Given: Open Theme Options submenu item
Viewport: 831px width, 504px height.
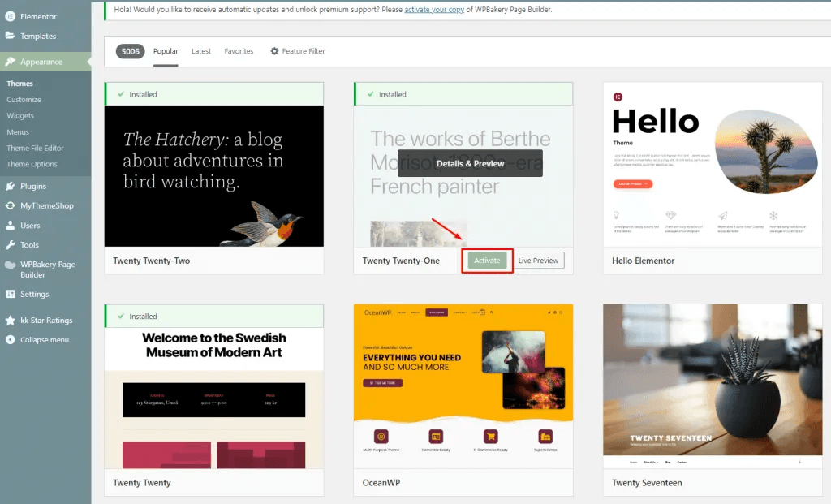Looking at the screenshot, I should point(32,164).
